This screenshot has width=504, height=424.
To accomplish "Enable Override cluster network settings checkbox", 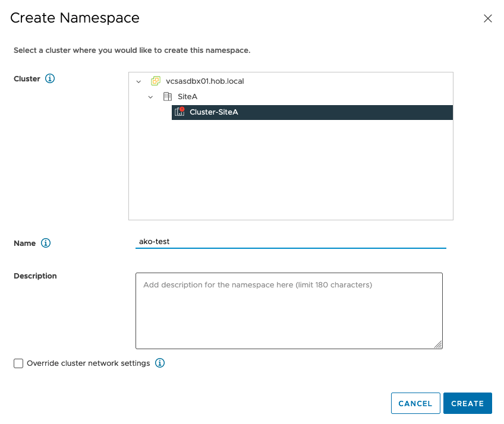I will (x=18, y=363).
